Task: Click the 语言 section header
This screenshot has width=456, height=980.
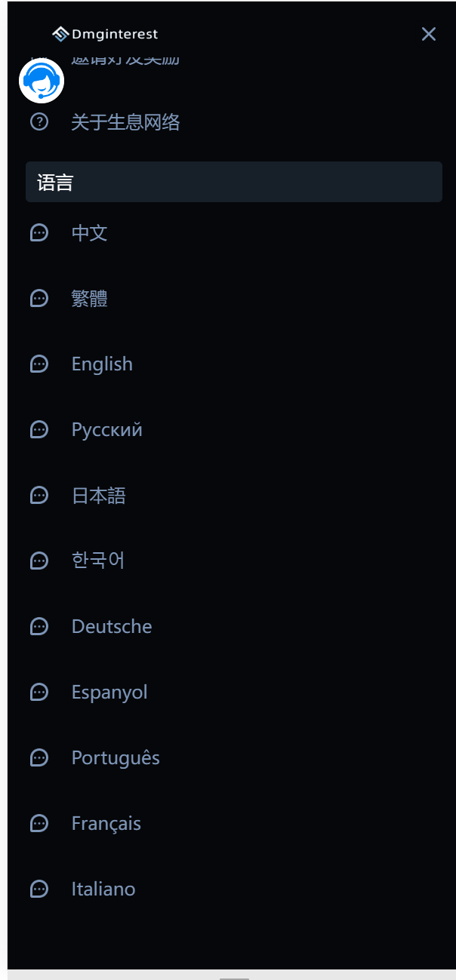Action: click(234, 182)
